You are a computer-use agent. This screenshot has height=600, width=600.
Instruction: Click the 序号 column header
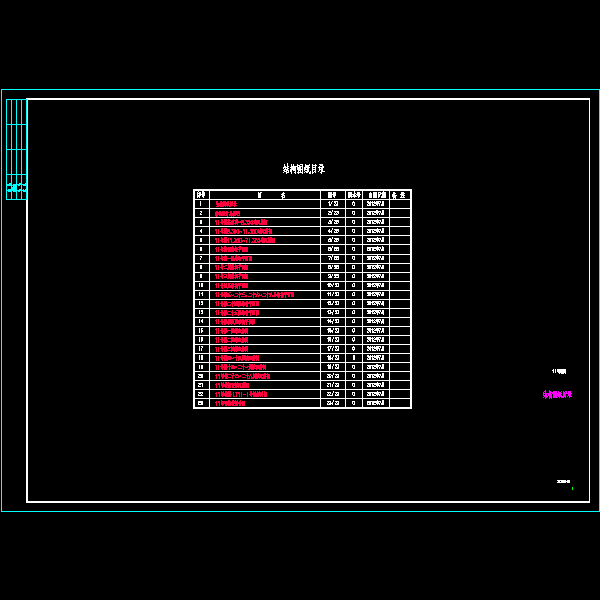(x=201, y=195)
